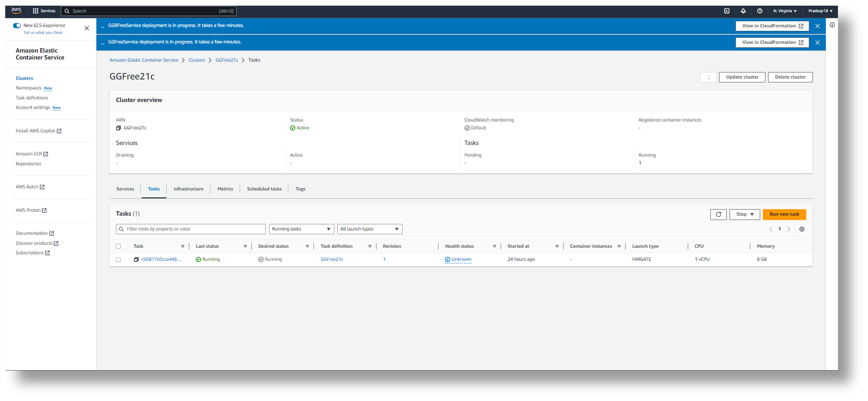This screenshot has height=401, width=868.
Task: Select the cb0877b5cce448 task row checkbox
Action: pyautogui.click(x=118, y=260)
